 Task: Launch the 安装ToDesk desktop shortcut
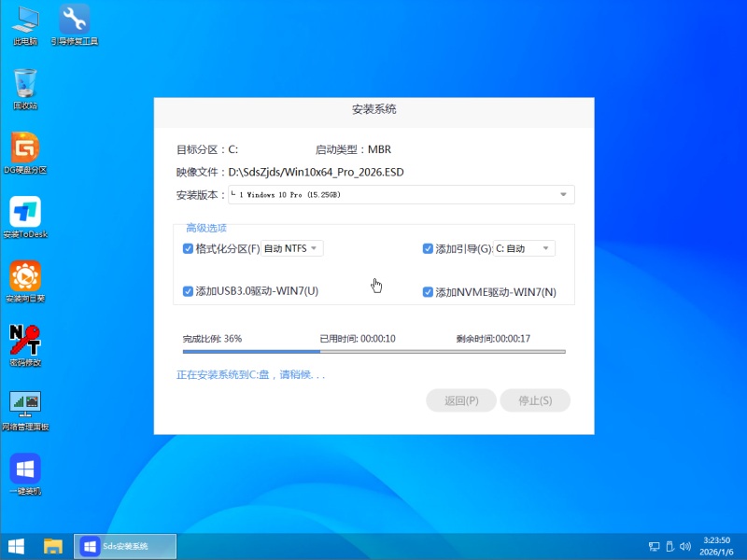(x=25, y=212)
